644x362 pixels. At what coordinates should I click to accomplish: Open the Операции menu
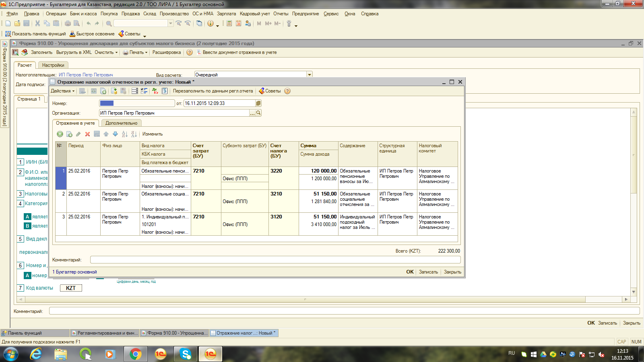pos(56,14)
